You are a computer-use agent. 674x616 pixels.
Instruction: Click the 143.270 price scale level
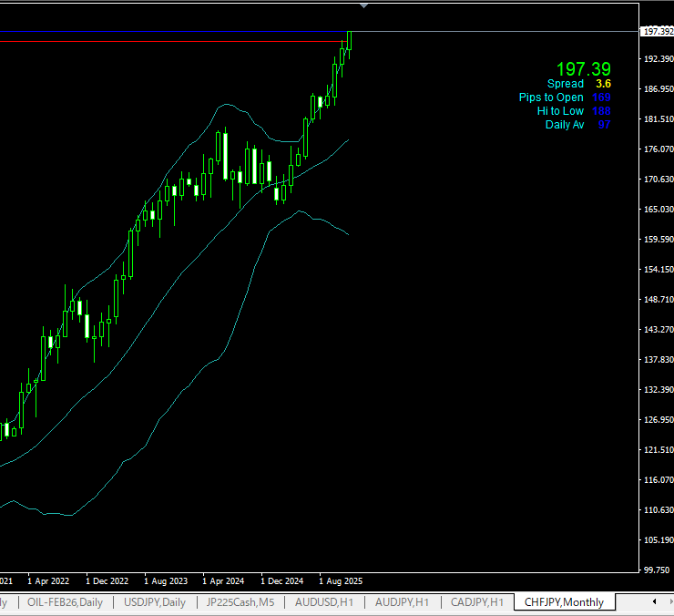pos(658,329)
